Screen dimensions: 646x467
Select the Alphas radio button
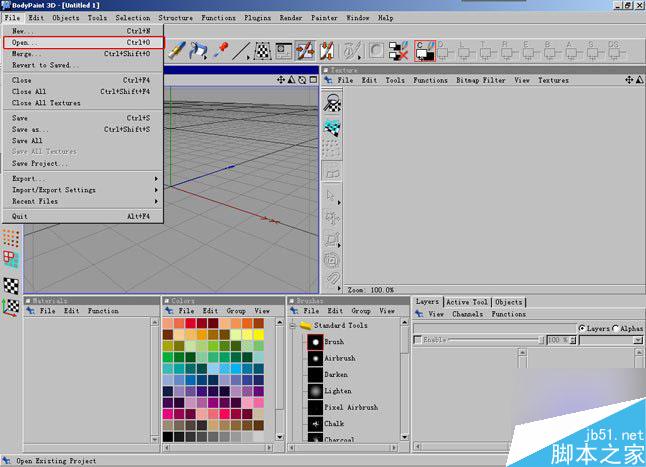[x=616, y=329]
